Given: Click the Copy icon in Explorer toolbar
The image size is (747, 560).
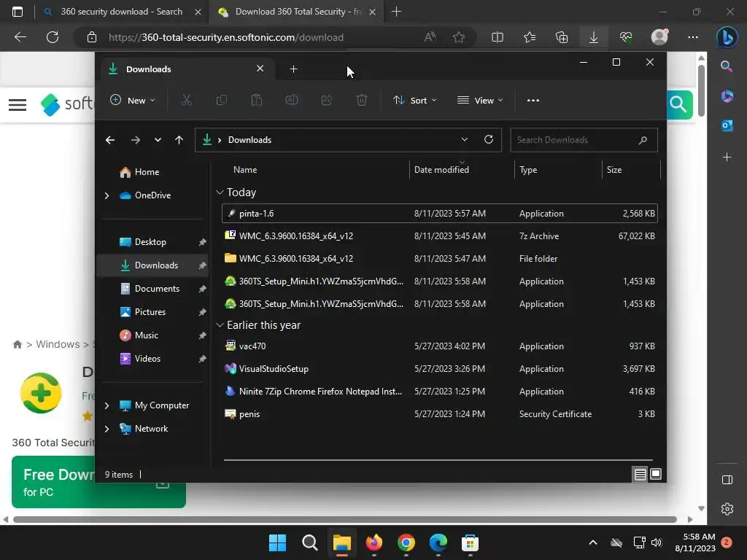Looking at the screenshot, I should pos(222,101).
